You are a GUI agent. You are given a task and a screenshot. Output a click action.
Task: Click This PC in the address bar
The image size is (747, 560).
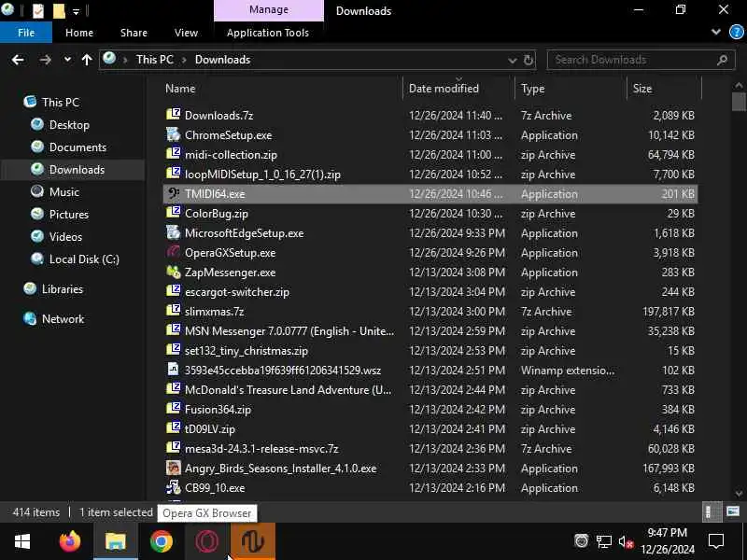154,60
